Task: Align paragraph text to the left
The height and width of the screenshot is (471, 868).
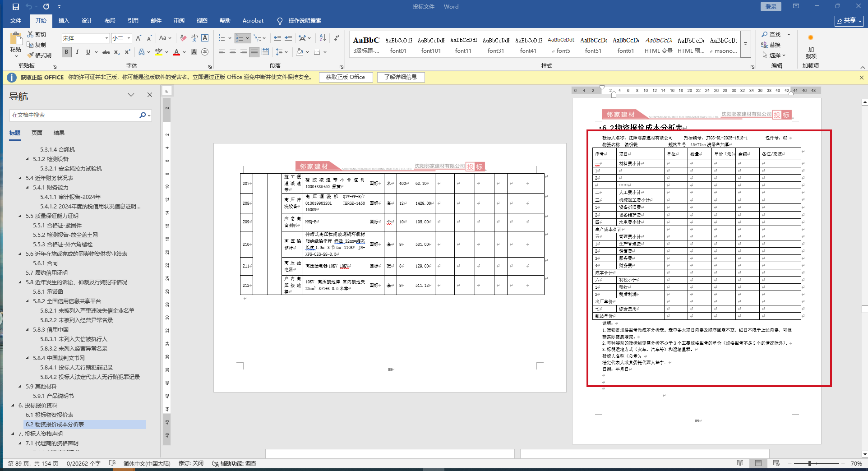Action: point(222,52)
